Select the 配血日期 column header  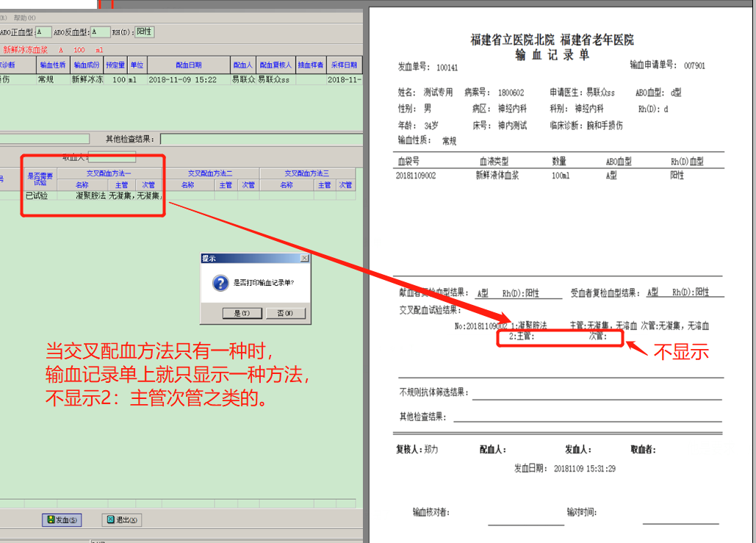pyautogui.click(x=189, y=65)
